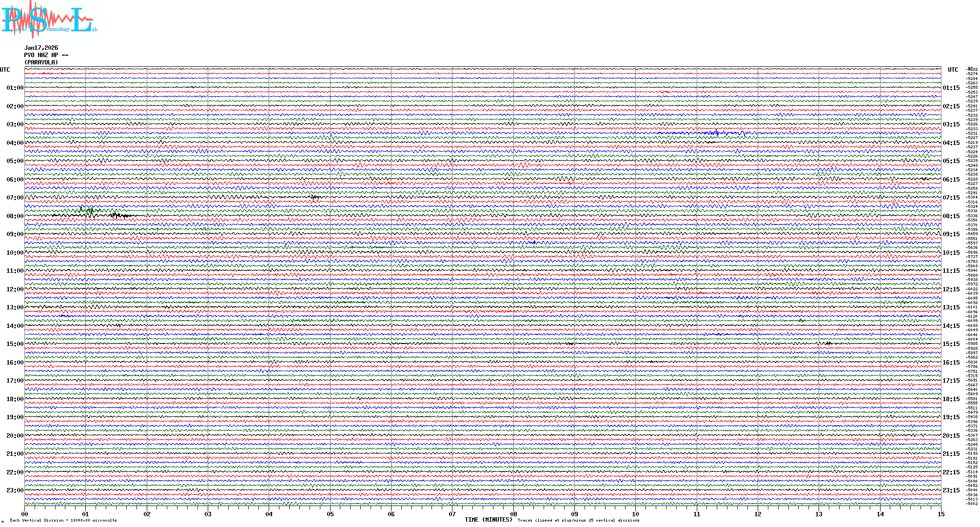Click the Each Vertical Division scale note
Image resolution: width=980 pixels, height=527 pixels.
point(63,520)
